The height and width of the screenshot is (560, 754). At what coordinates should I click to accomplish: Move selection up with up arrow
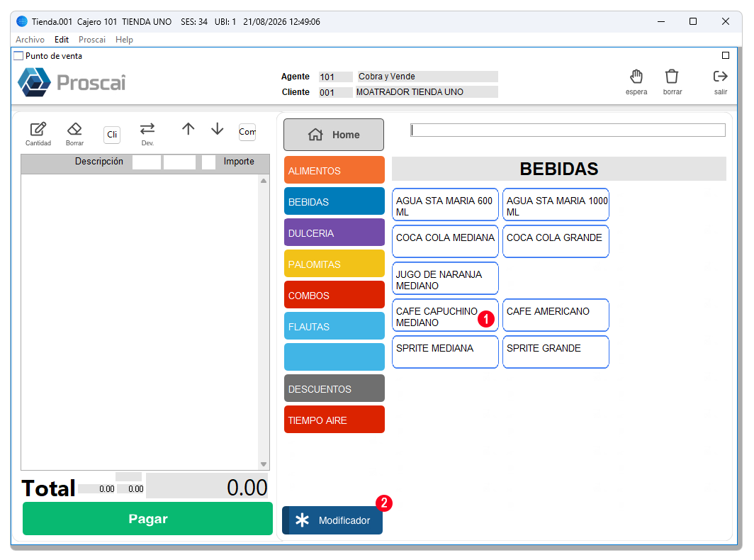click(x=188, y=129)
